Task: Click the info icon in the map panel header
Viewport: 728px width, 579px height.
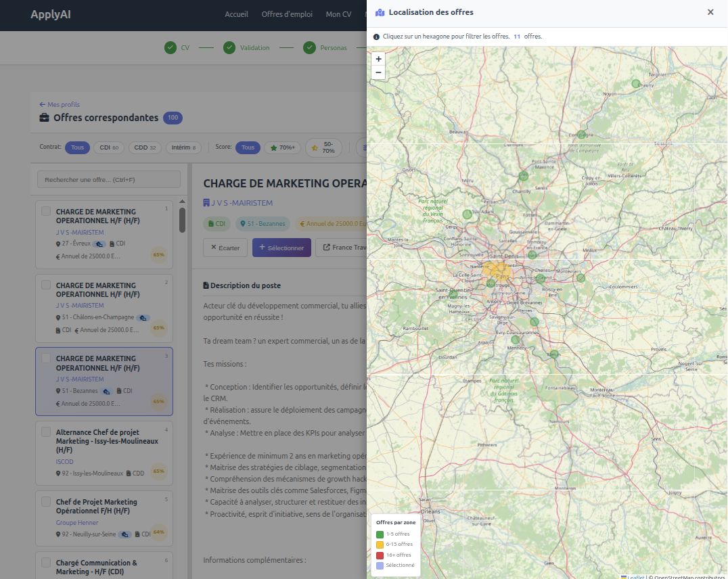Action: pos(376,37)
